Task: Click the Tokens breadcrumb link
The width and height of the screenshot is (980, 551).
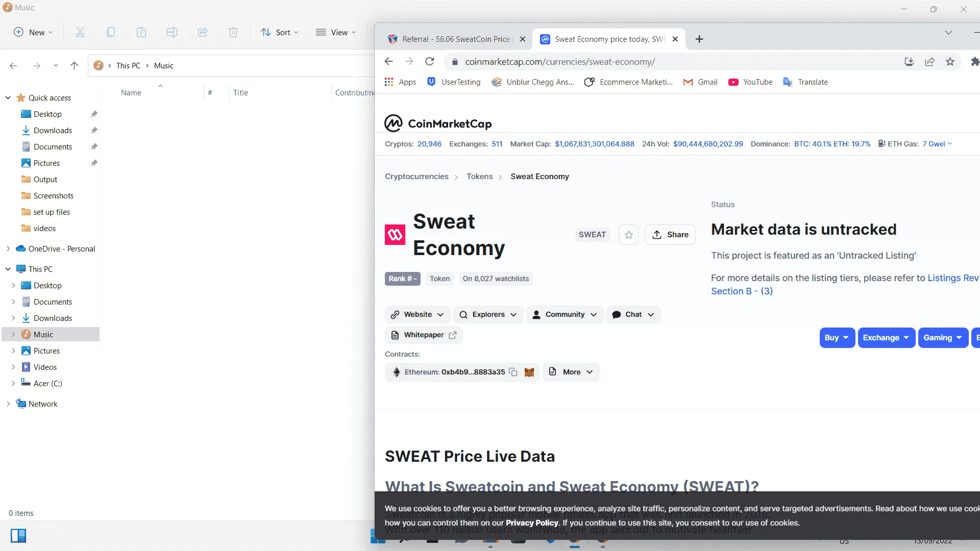Action: coord(480,177)
